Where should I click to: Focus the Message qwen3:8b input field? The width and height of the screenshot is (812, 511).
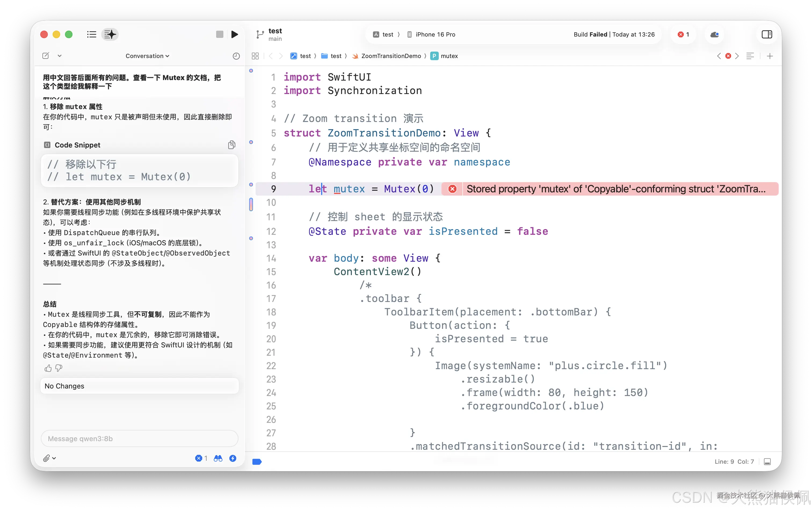pyautogui.click(x=139, y=438)
